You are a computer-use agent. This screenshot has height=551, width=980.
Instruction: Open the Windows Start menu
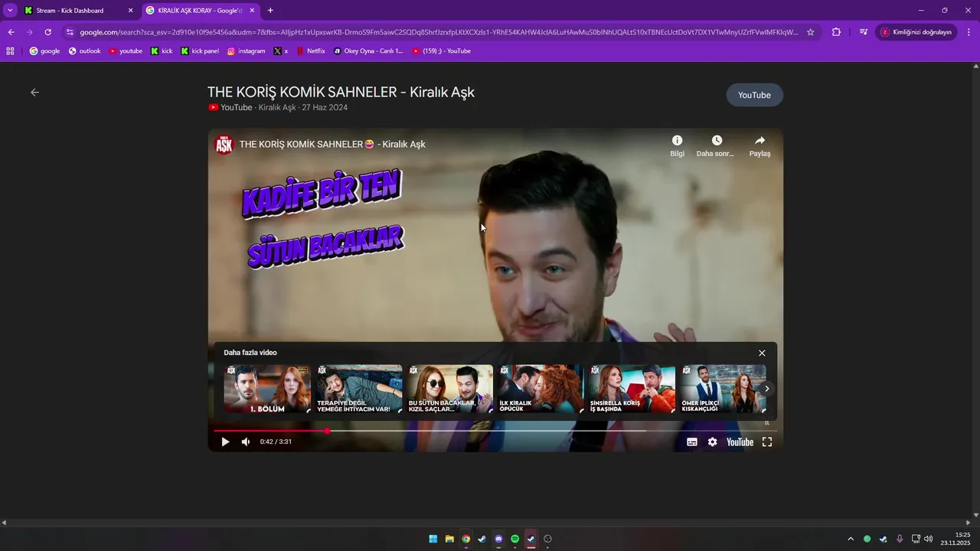tap(433, 539)
